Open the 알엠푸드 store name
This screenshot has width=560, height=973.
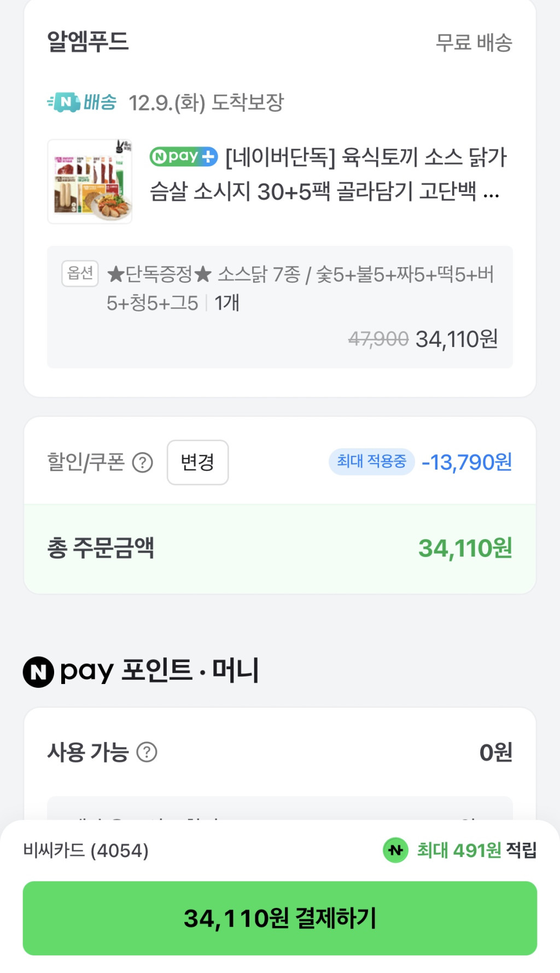[x=88, y=42]
